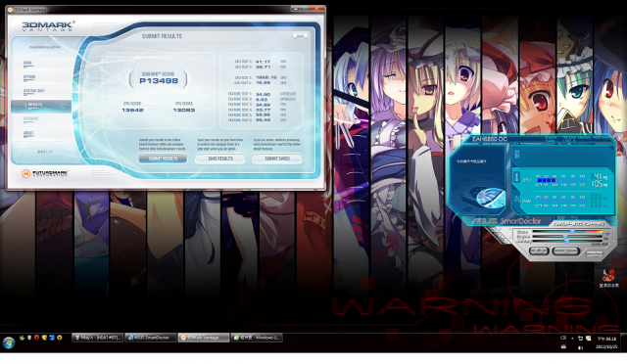Open the Main section in 3DMark sidebar
Image resolution: width=627 pixels, height=364 pixels.
27,63
